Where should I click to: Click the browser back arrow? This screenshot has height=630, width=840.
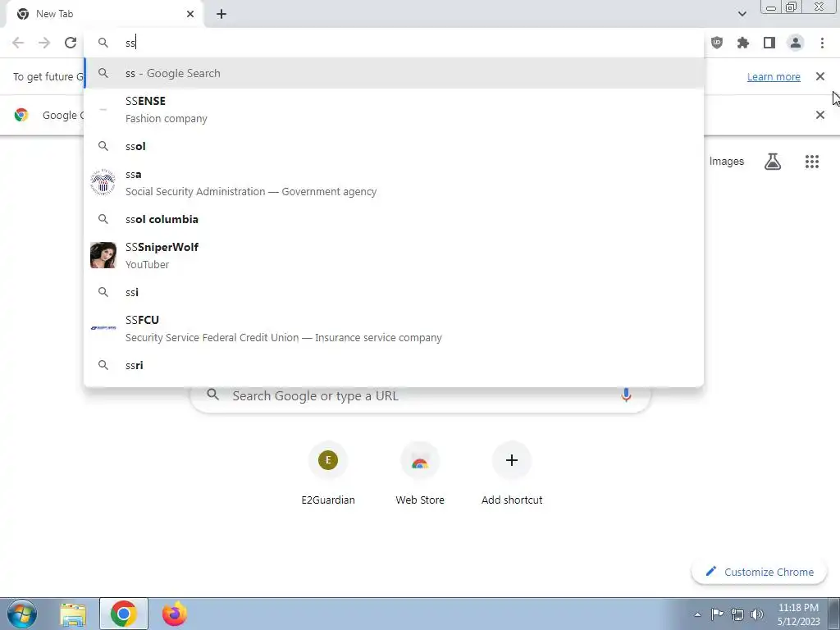pos(18,43)
